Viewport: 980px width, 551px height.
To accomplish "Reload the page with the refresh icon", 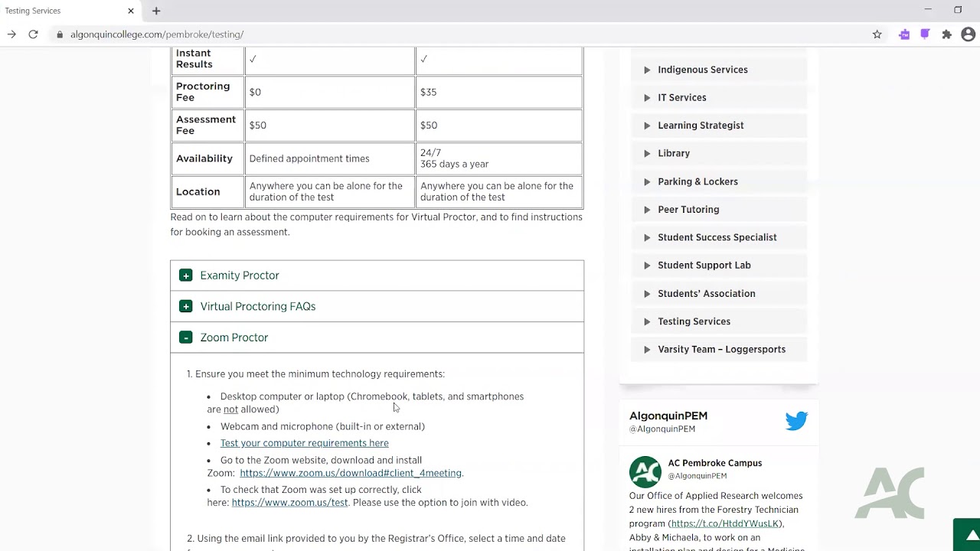I will coord(33,34).
